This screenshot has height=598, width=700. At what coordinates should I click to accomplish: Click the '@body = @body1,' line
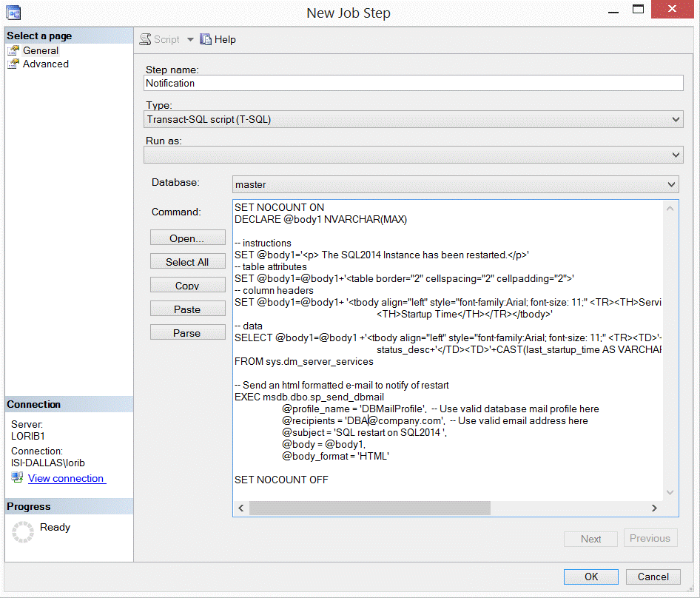click(x=323, y=444)
